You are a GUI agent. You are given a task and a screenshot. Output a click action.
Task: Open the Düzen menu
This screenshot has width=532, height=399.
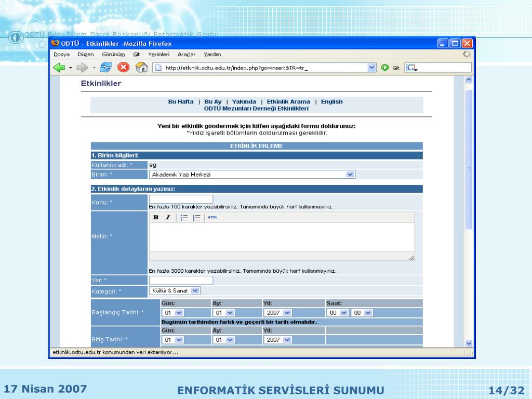[86, 54]
